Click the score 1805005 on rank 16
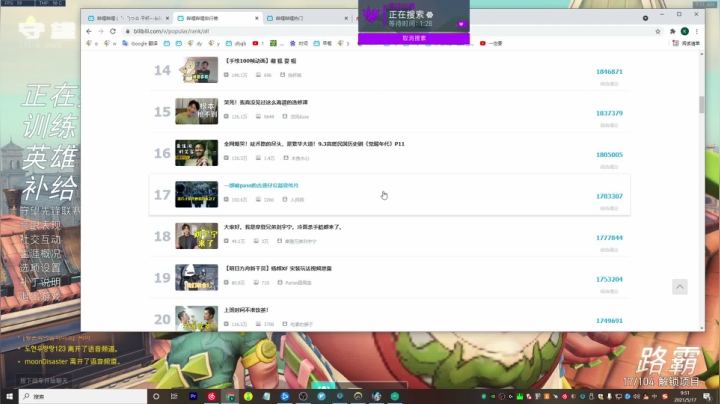The width and height of the screenshot is (720, 404). (609, 155)
